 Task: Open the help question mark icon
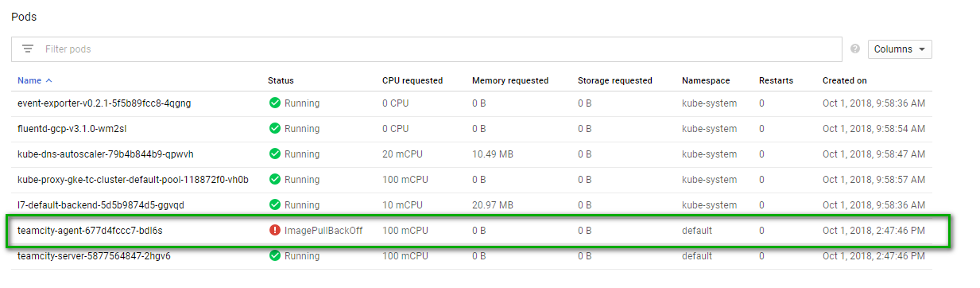pyautogui.click(x=855, y=49)
